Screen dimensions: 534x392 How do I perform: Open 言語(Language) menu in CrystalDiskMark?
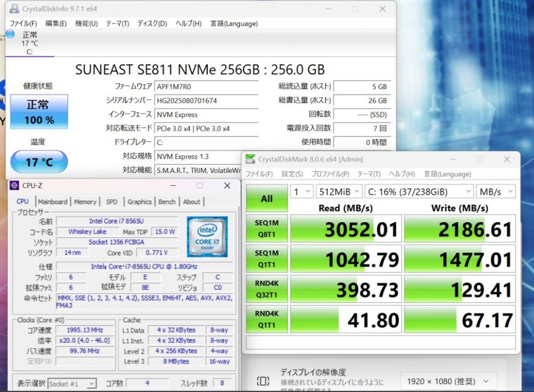(447, 174)
